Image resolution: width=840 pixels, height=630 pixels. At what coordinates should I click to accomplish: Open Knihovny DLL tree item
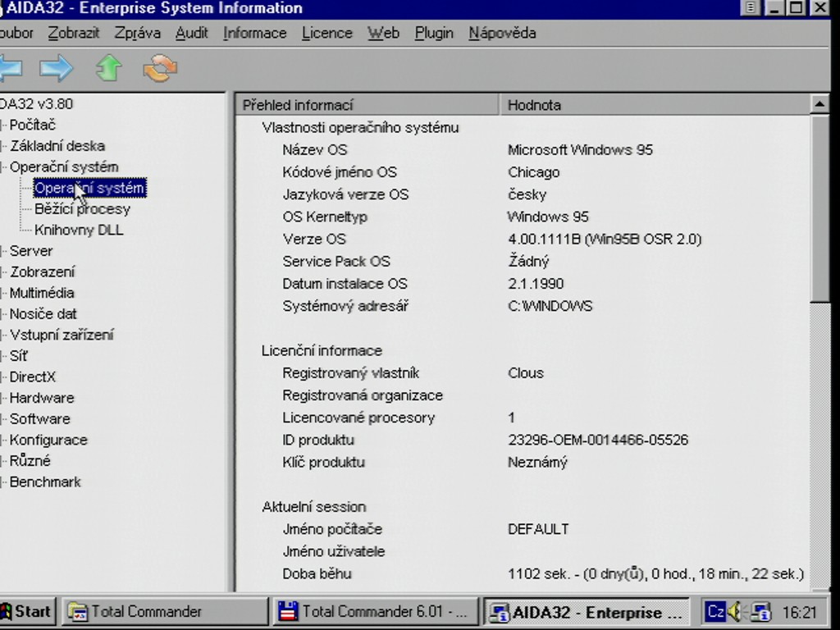coord(79,230)
